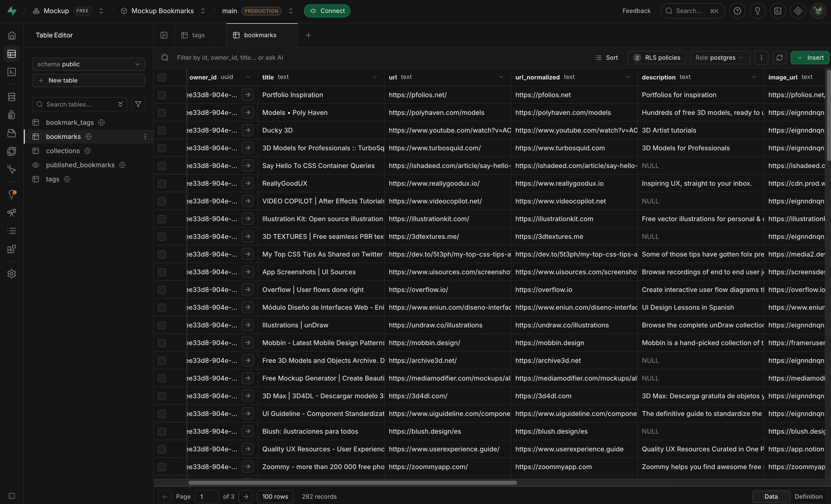Viewport: 831px width, 504px height.
Task: Focus the page number input field
Action: tap(207, 496)
